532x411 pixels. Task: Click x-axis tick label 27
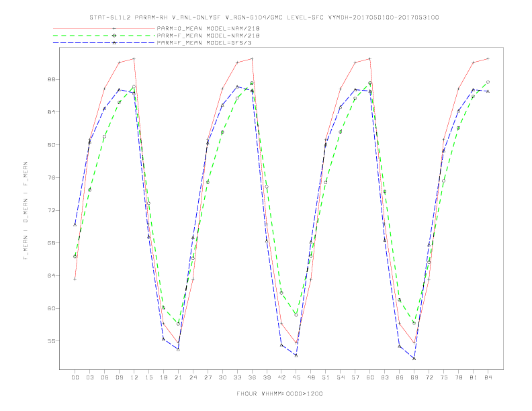pyautogui.click(x=208, y=377)
